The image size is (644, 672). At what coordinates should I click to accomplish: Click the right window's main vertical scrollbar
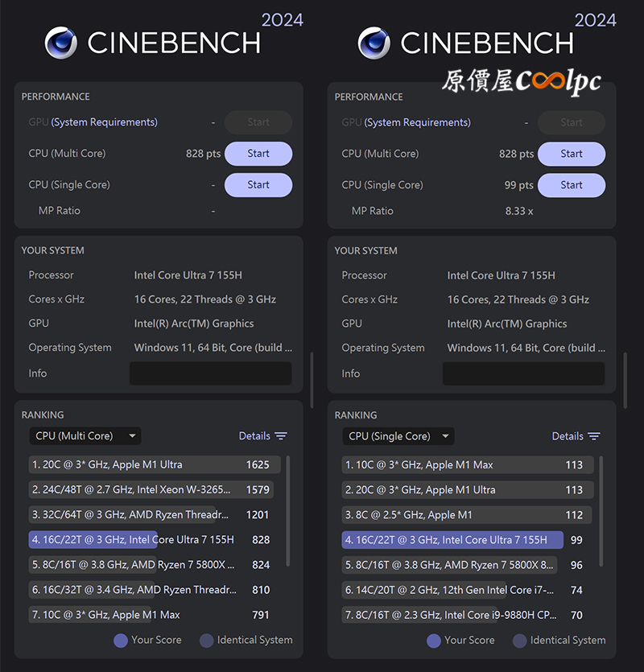pyautogui.click(x=625, y=381)
